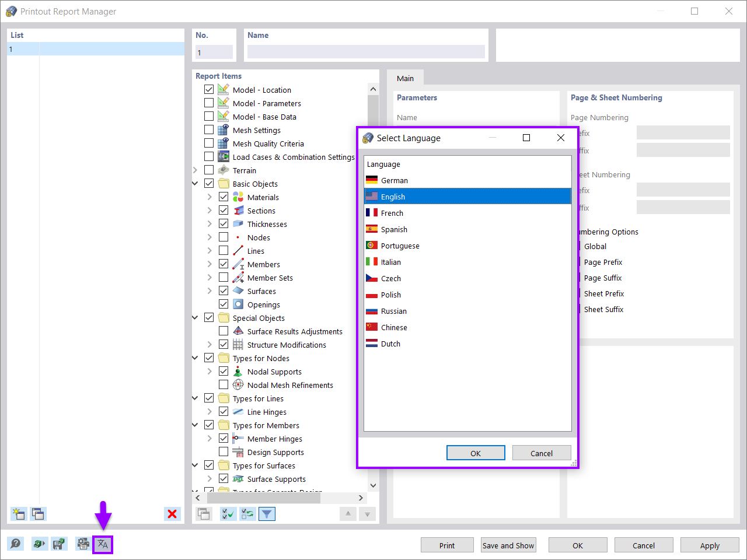
Task: Open the help icon at bottom left
Action: click(16, 544)
